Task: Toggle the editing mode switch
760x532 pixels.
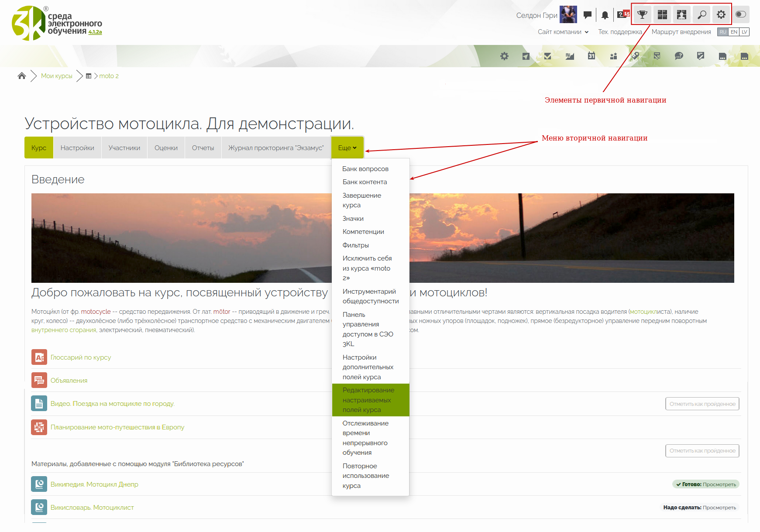Action: pyautogui.click(x=741, y=14)
